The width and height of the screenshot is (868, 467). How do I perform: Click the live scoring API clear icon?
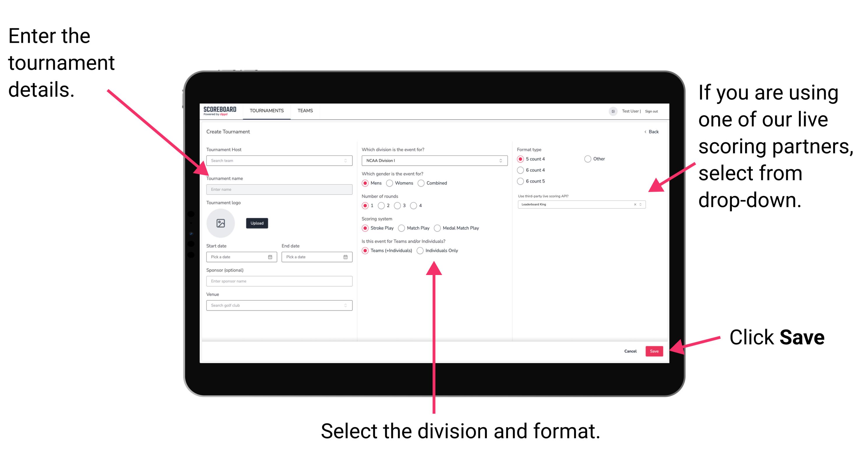point(634,205)
